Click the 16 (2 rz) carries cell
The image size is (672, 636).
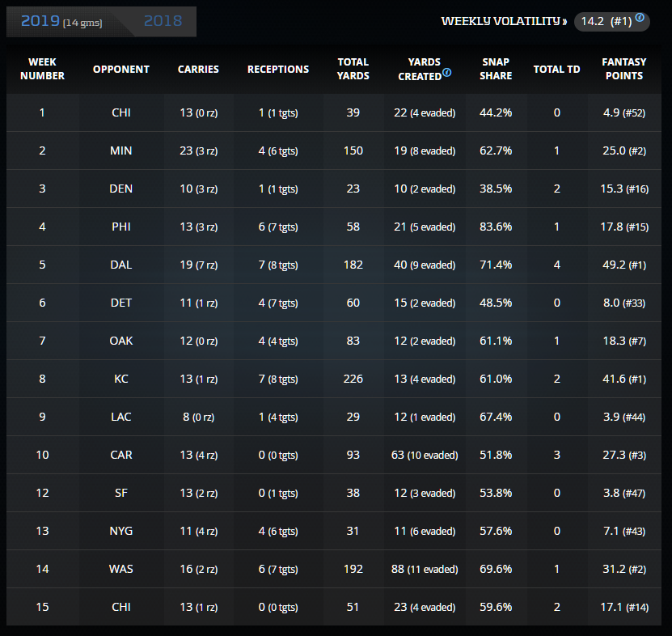point(198,569)
